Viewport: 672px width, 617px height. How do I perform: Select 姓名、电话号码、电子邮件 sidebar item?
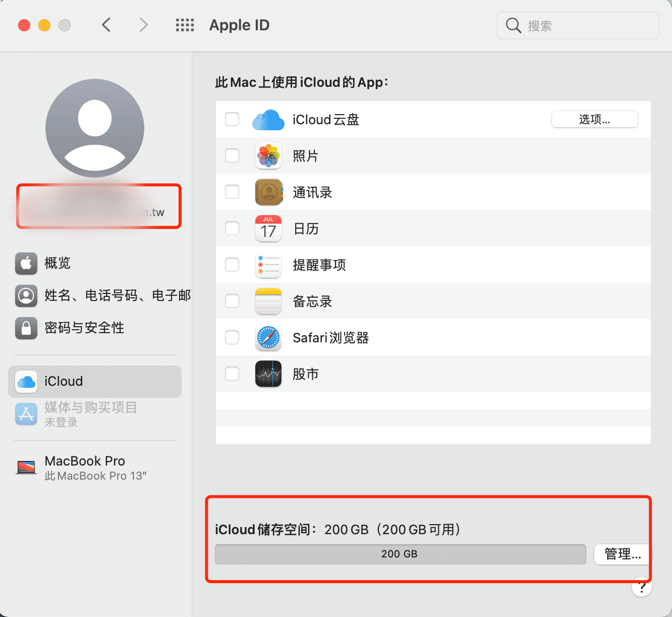tap(117, 295)
